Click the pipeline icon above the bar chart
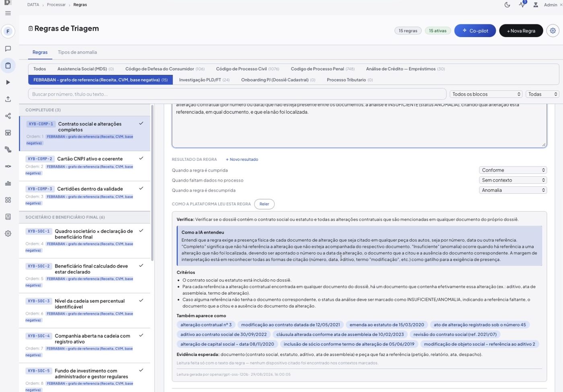 [x=8, y=166]
